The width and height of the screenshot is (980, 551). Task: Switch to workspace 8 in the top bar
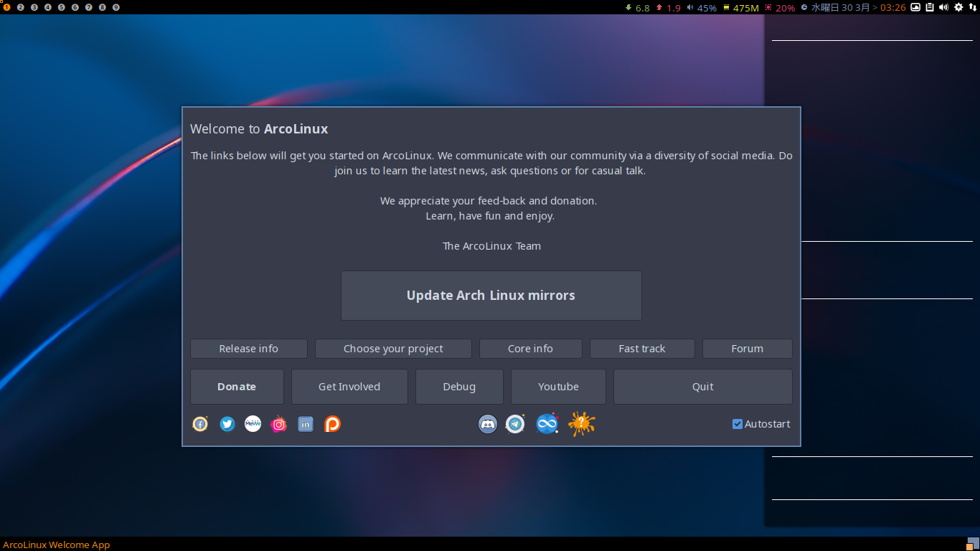tap(103, 7)
